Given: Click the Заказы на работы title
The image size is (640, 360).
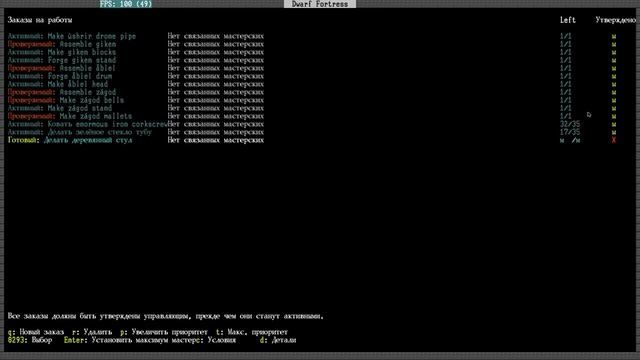Looking at the screenshot, I should (40, 20).
